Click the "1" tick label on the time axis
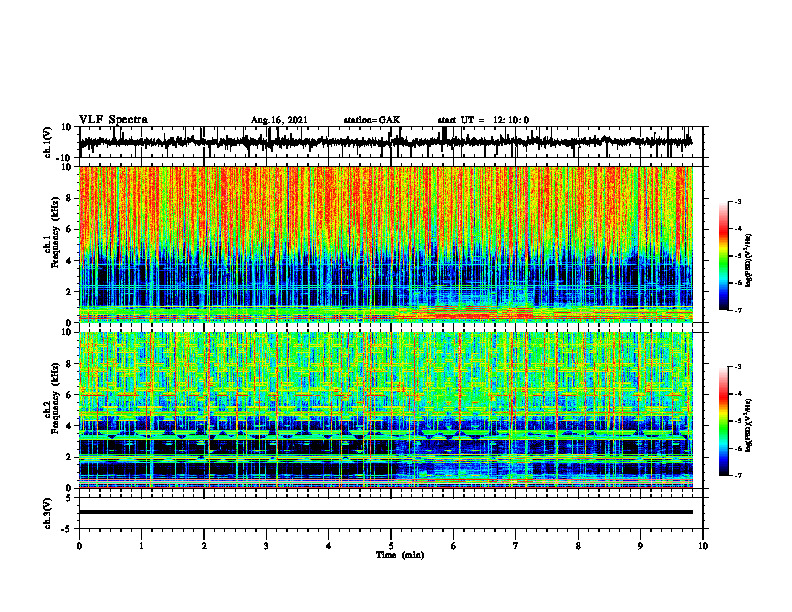The width and height of the screenshot is (792, 612). point(141,546)
